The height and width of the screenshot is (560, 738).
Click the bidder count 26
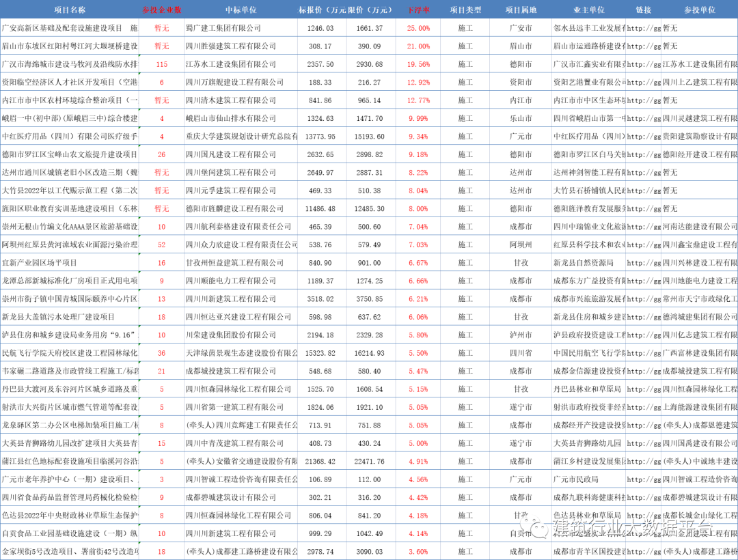[161, 154]
